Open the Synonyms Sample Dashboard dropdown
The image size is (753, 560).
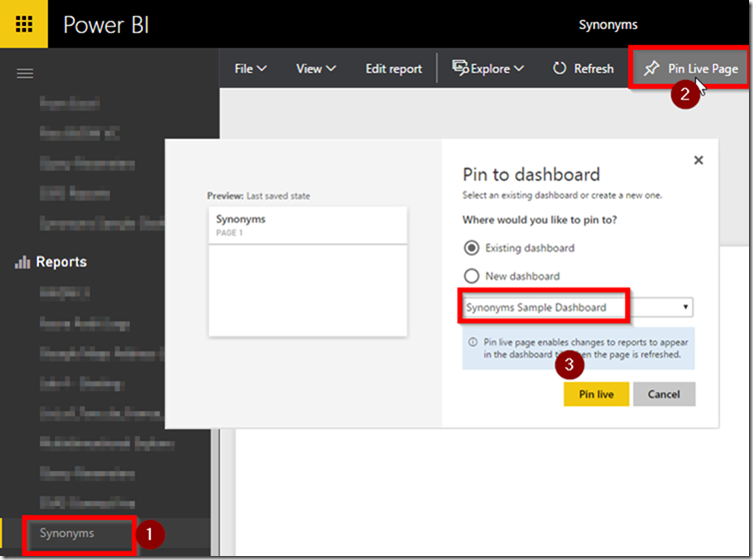point(577,307)
